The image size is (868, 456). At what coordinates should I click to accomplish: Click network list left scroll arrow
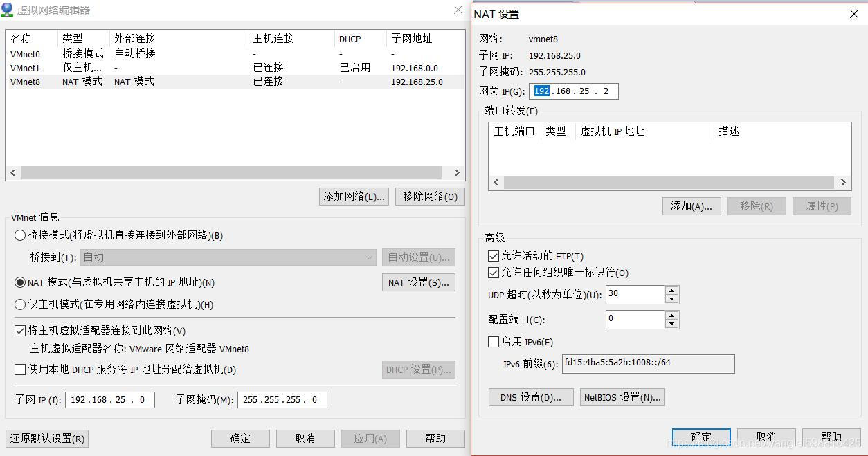coord(13,172)
